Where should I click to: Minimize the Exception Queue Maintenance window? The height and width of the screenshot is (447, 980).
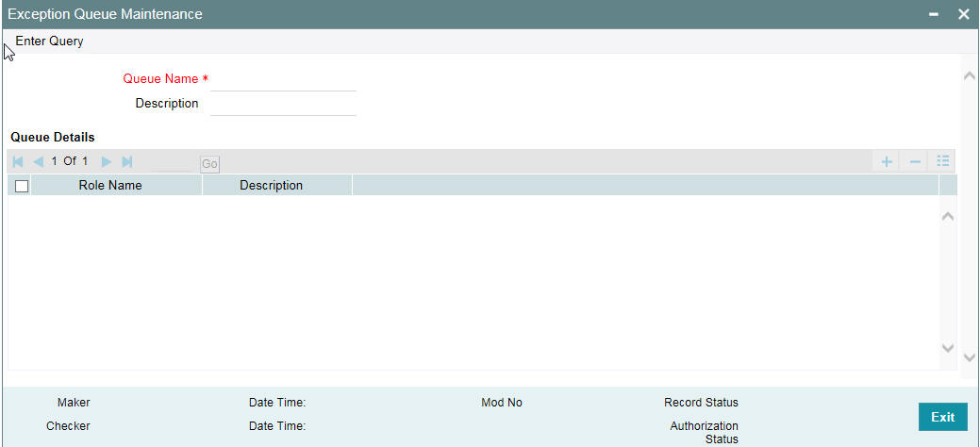coord(935,14)
